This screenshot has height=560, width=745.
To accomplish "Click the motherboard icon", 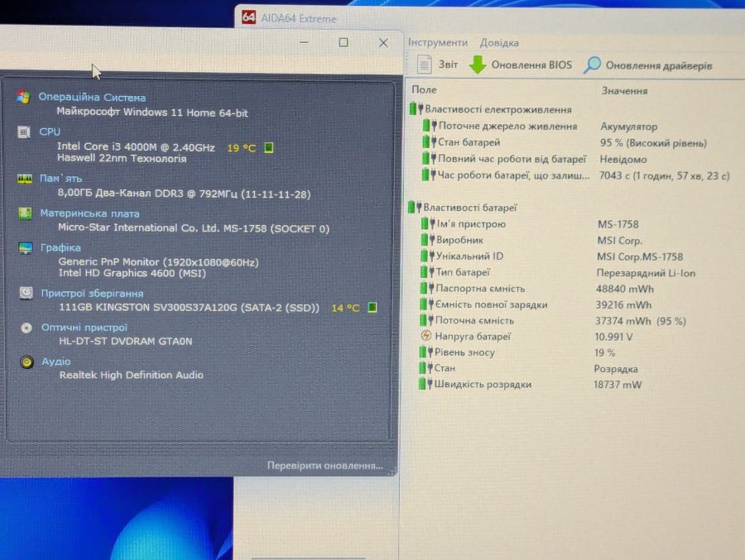I will point(25,213).
